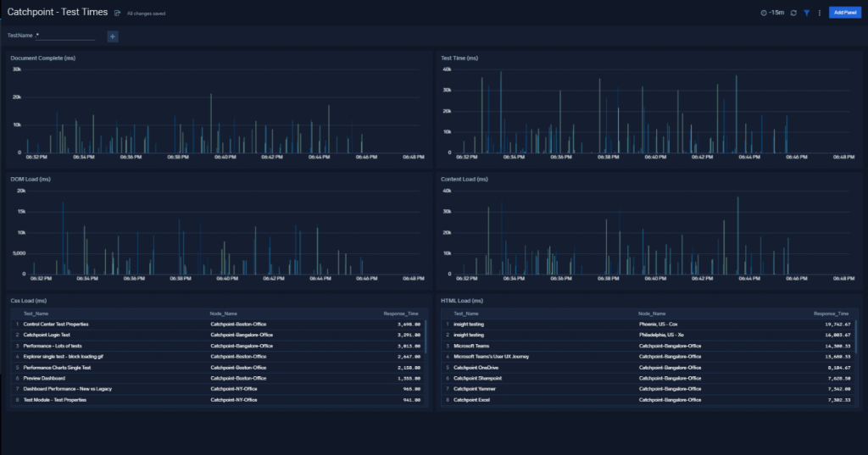Select the Performance Charts Single Test row

pos(218,368)
